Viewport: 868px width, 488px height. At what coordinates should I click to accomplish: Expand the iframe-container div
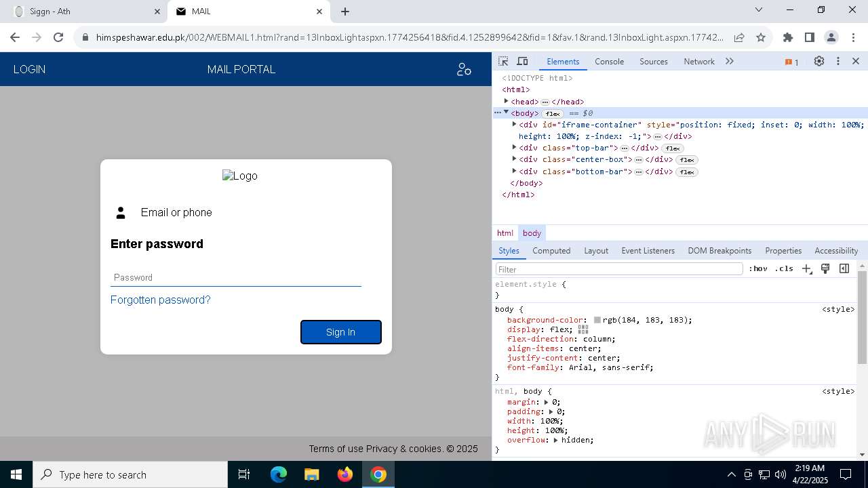point(514,124)
